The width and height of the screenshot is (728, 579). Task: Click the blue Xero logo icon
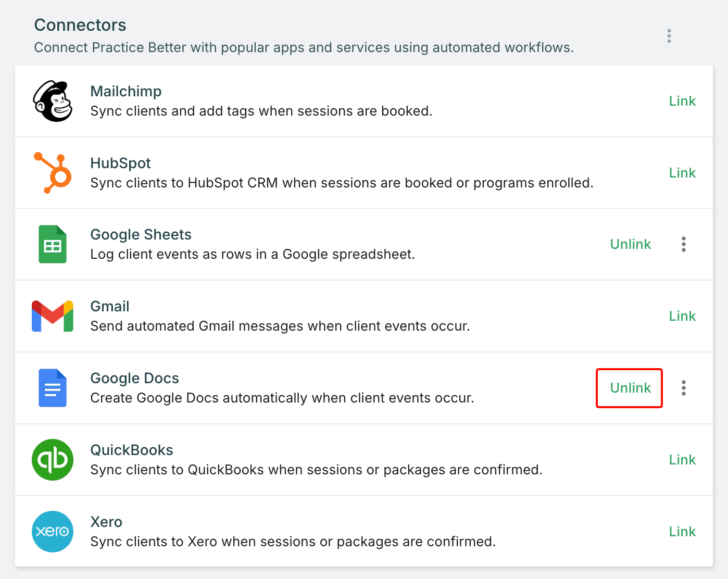(x=53, y=532)
